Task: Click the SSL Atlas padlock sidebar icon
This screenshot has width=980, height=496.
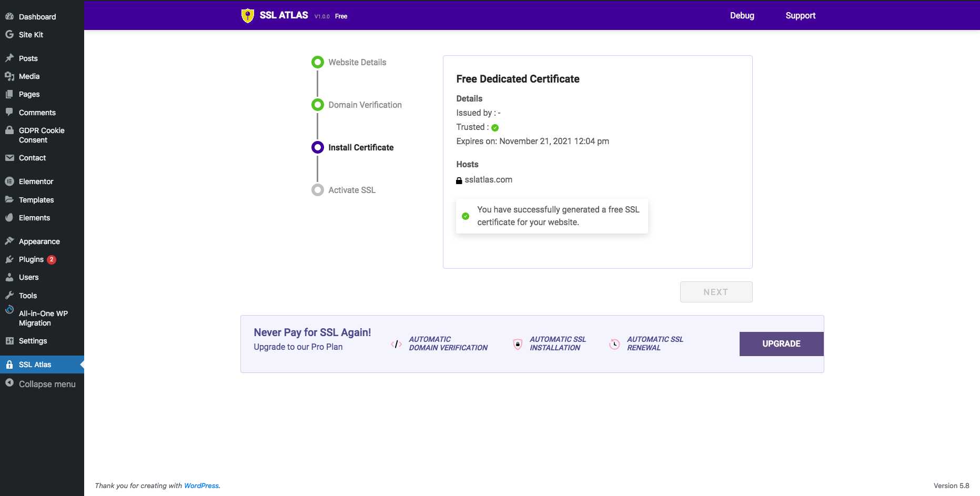Action: 9,365
